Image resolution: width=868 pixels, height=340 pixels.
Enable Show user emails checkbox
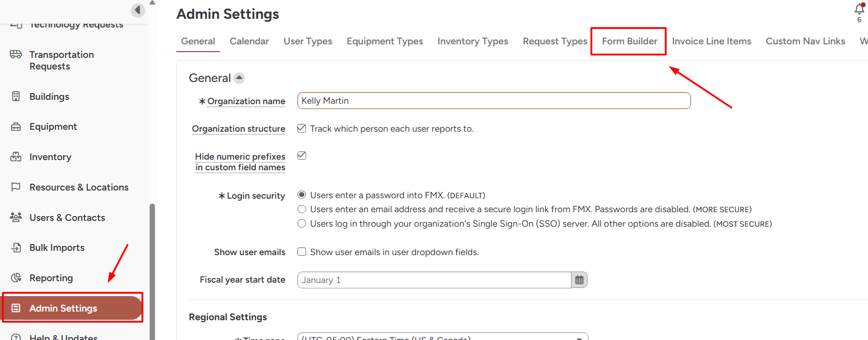coord(302,252)
